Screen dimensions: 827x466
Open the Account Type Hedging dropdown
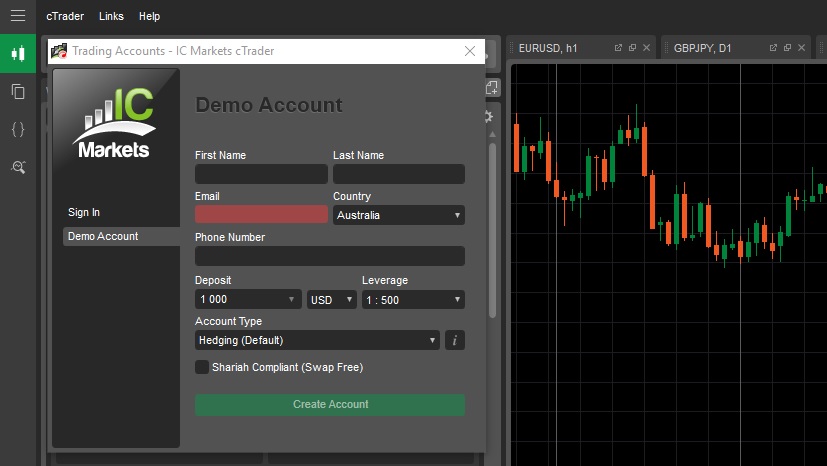coord(317,341)
